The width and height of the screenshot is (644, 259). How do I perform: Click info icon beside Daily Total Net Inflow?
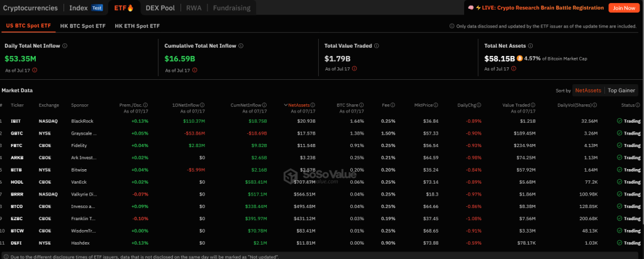point(65,46)
